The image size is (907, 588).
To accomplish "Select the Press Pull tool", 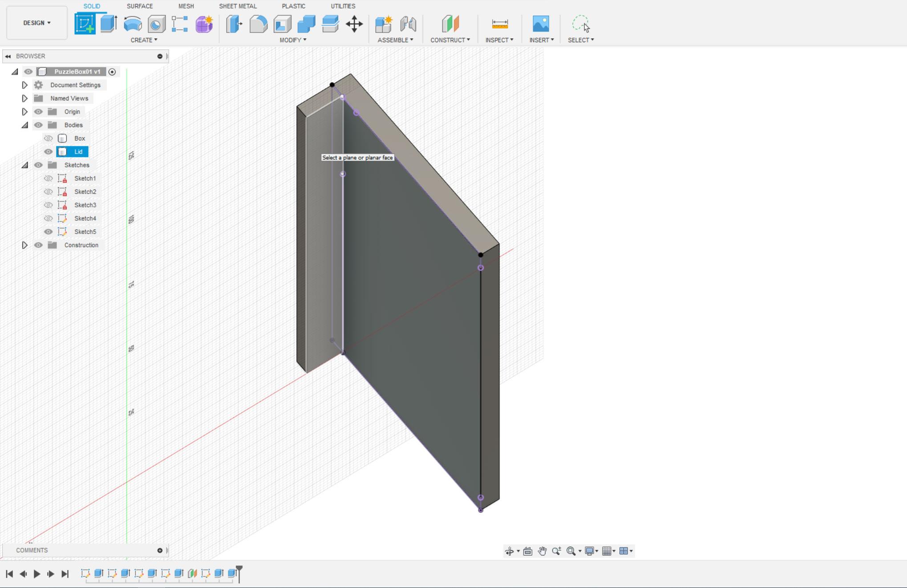I will [234, 24].
